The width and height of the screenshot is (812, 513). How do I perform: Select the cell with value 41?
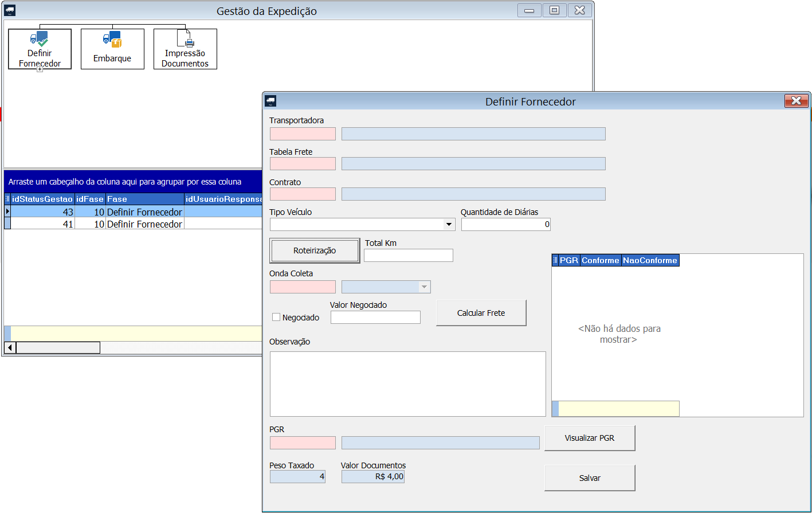pos(43,224)
